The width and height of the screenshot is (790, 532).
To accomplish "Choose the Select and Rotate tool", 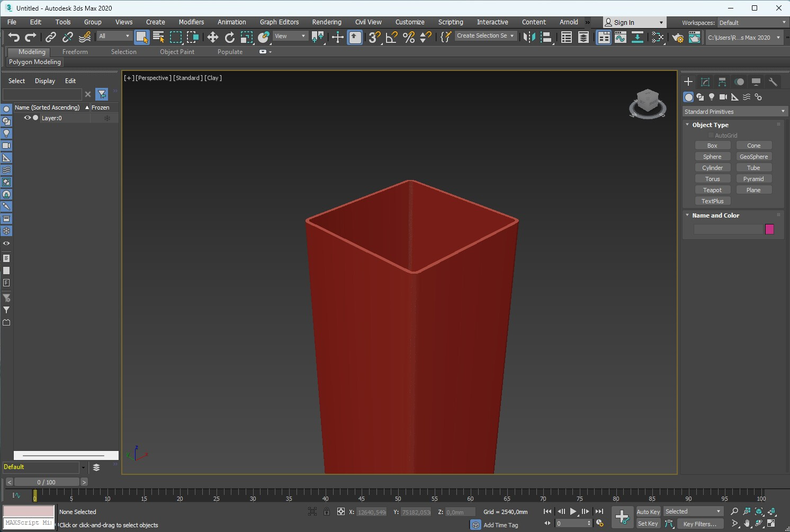I will click(229, 37).
